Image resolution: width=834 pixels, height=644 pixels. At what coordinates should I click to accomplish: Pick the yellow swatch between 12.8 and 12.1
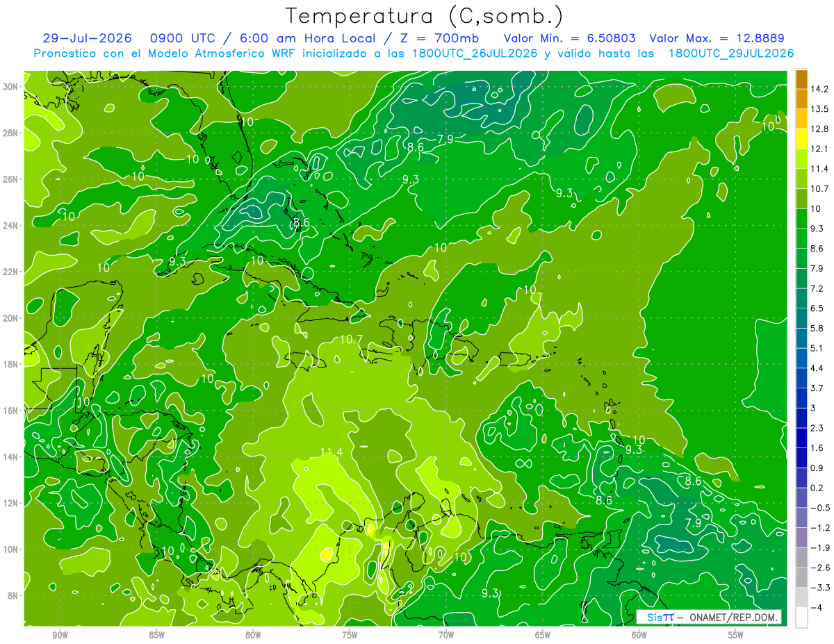pyautogui.click(x=801, y=139)
